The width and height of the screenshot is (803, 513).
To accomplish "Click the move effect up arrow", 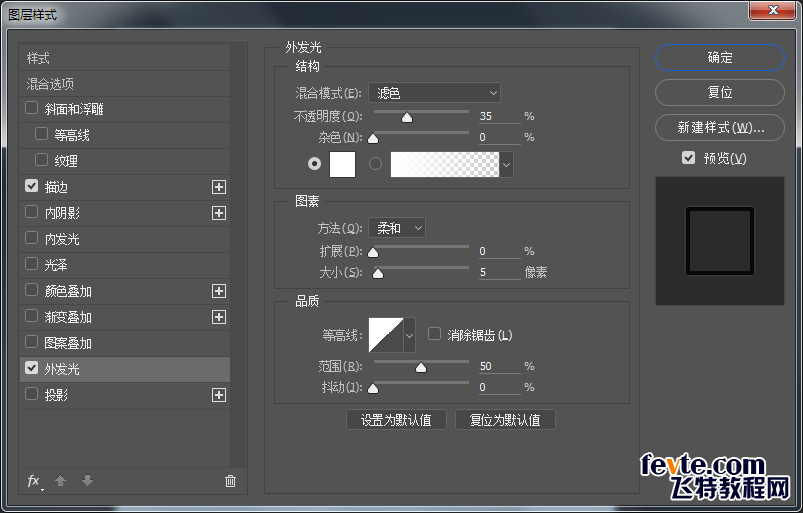I will 60,481.
